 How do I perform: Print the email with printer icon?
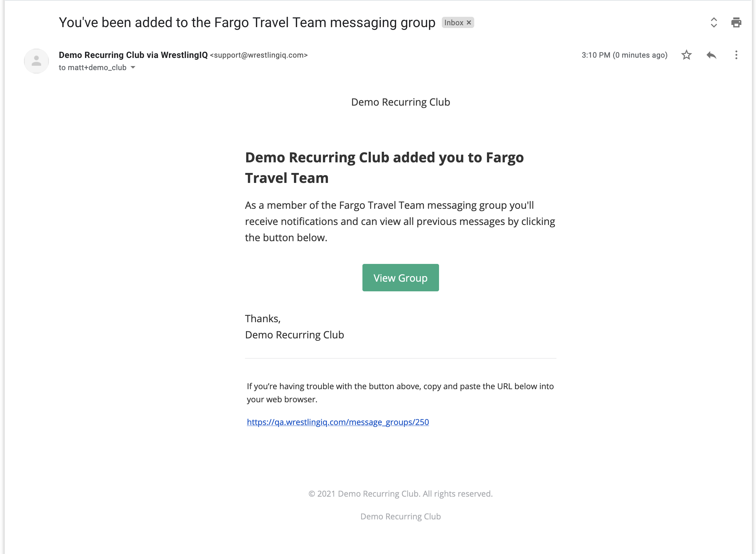(736, 22)
